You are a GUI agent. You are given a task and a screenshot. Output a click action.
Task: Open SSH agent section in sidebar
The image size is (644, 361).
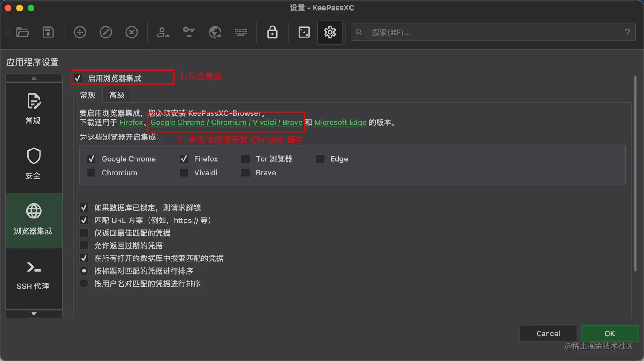coord(34,276)
